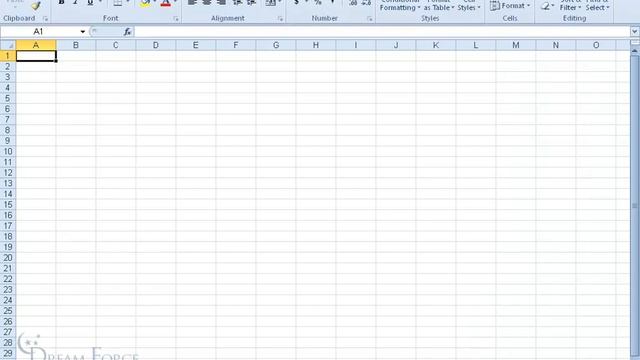Increase the indent
640x360 pixels.
(x=252, y=3)
